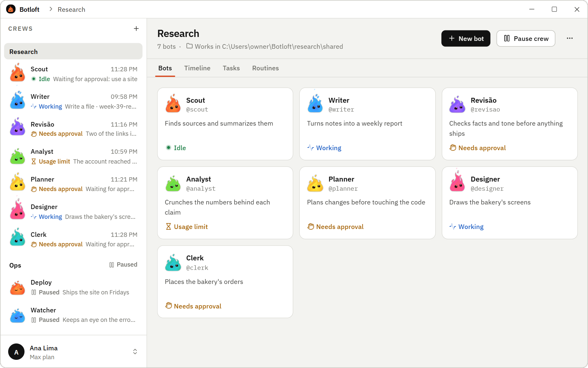
Task: Click the Max plan label
Action: pyautogui.click(x=42, y=357)
